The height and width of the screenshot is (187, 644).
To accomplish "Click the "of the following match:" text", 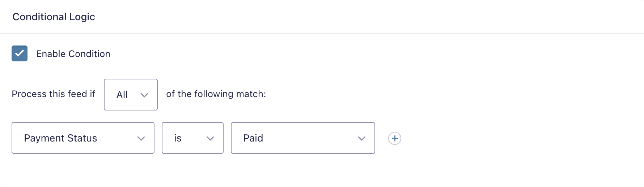I will click(216, 94).
